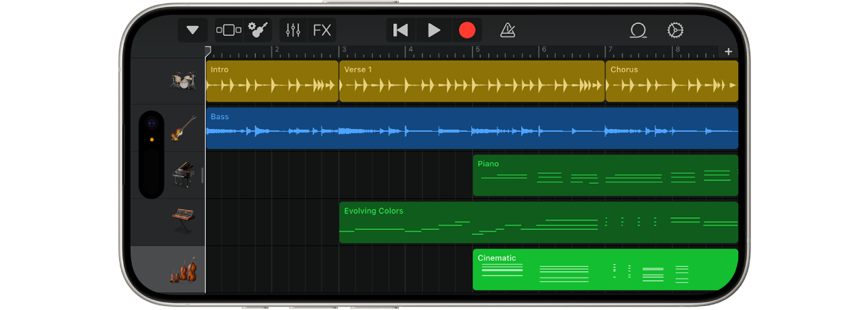This screenshot has height=310, width=868.
Task: Select the Verse 1 drum region
Action: [472, 81]
